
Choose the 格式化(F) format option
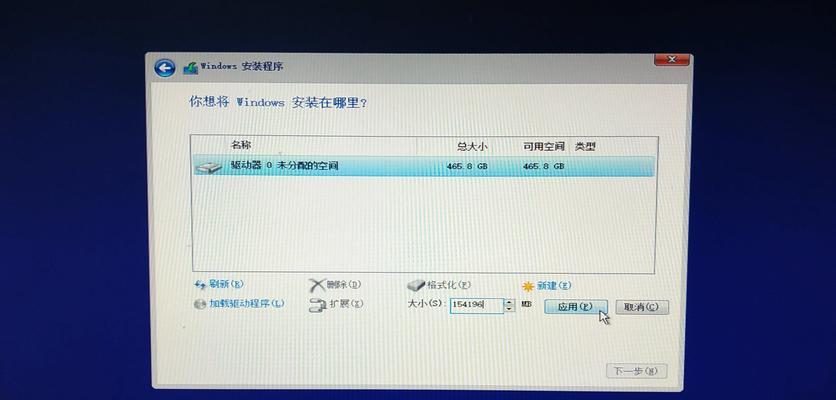click(449, 285)
